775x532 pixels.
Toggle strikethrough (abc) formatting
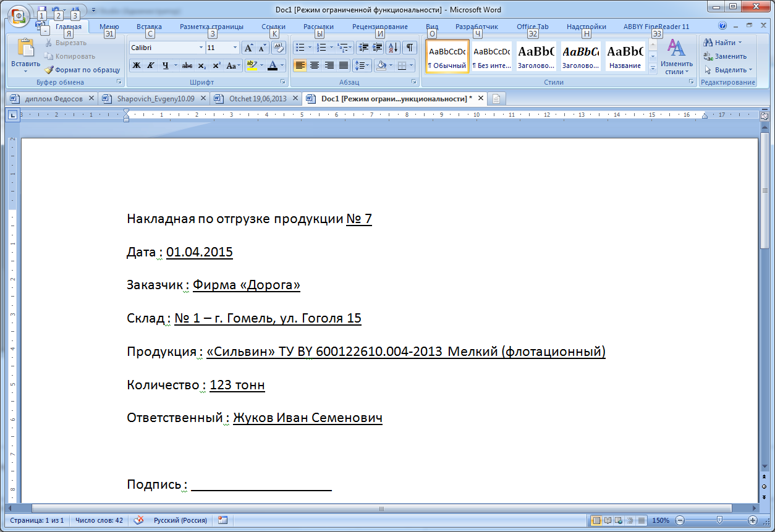pos(187,65)
